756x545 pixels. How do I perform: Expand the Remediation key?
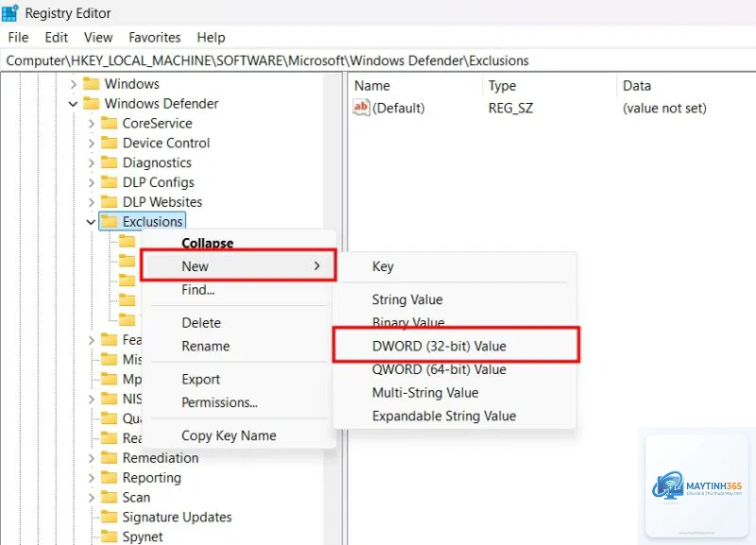click(x=91, y=458)
